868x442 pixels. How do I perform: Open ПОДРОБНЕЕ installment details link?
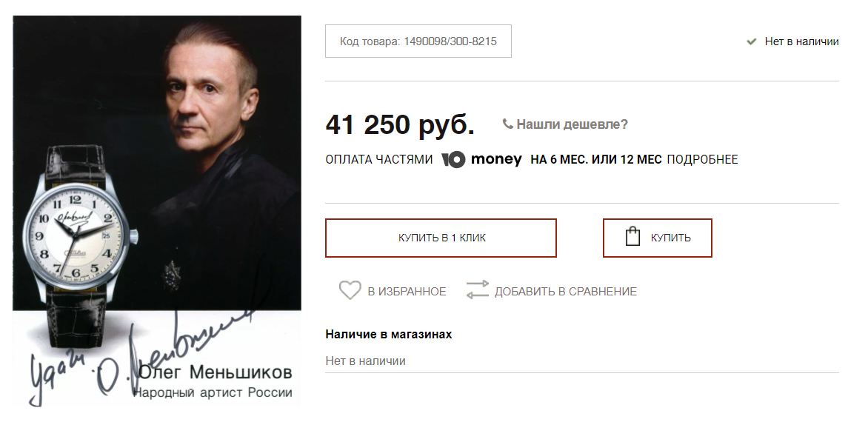(x=702, y=159)
